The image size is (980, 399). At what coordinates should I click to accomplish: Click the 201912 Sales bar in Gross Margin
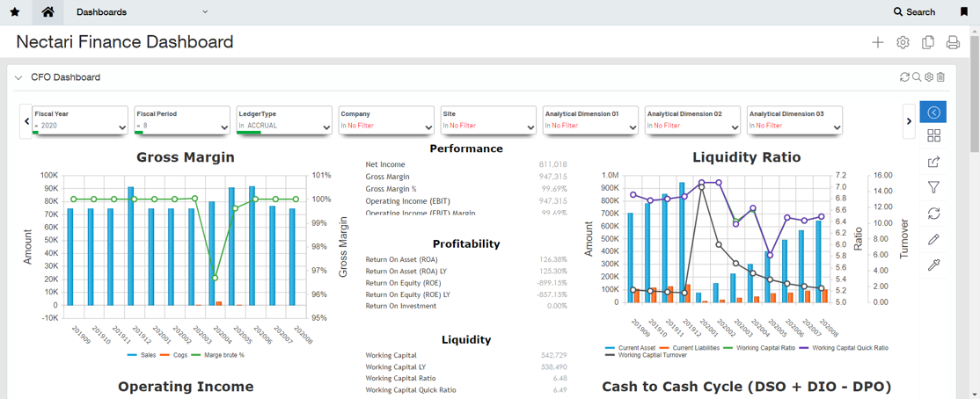[x=130, y=246]
